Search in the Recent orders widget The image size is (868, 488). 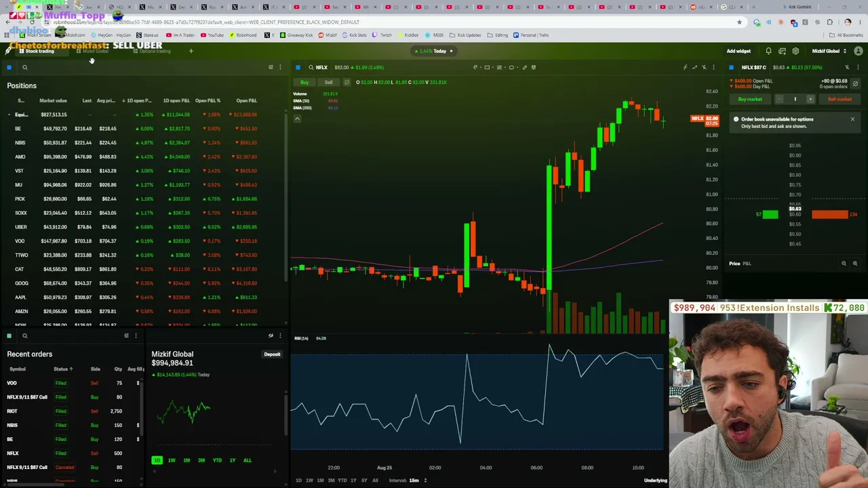[x=25, y=335]
